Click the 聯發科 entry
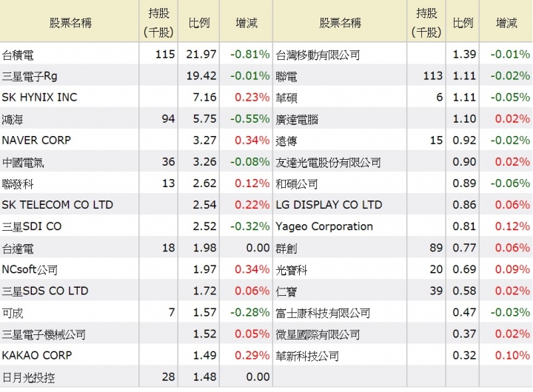Viewport: 533px width, 392px height. point(18,183)
